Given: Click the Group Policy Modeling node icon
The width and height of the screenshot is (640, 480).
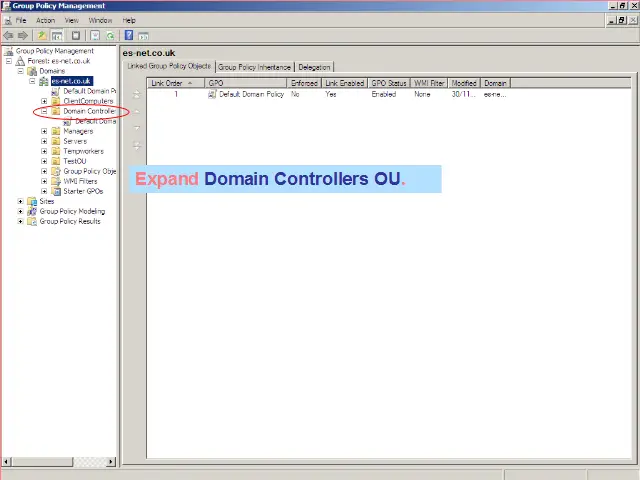Looking at the screenshot, I should tap(32, 211).
